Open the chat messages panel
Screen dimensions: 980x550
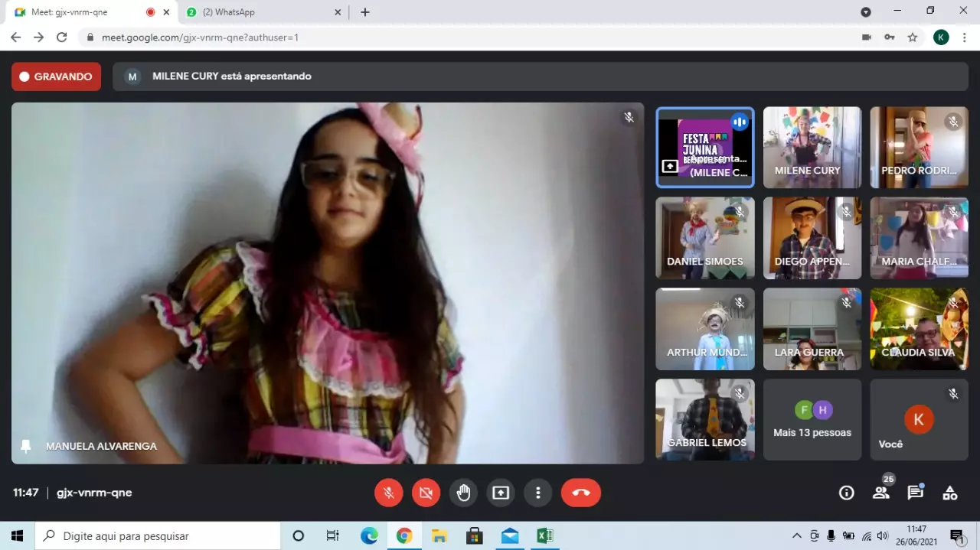tap(915, 493)
